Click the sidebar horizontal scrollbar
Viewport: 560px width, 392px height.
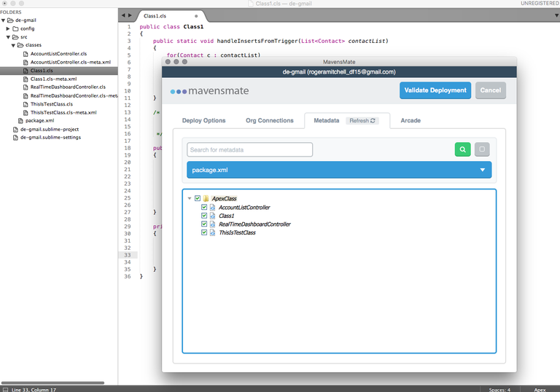[52, 383]
